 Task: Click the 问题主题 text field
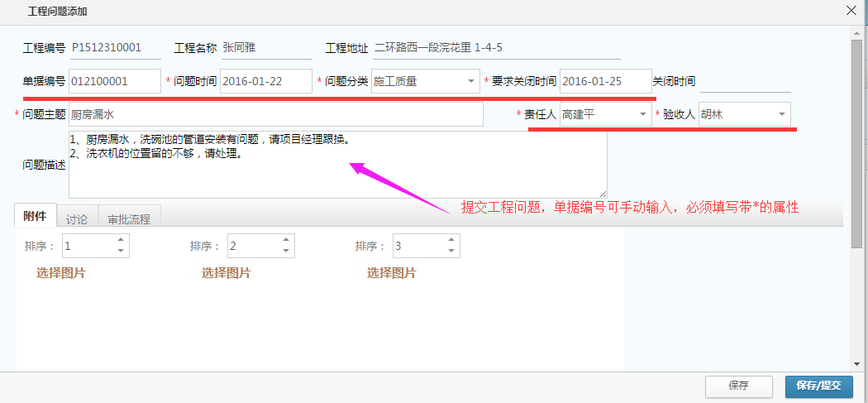(x=275, y=114)
